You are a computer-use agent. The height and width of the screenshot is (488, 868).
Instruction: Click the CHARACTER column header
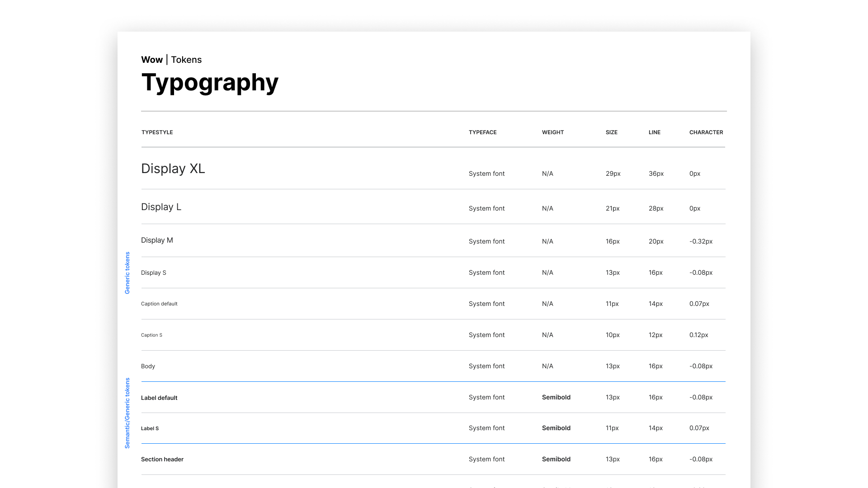tap(706, 132)
